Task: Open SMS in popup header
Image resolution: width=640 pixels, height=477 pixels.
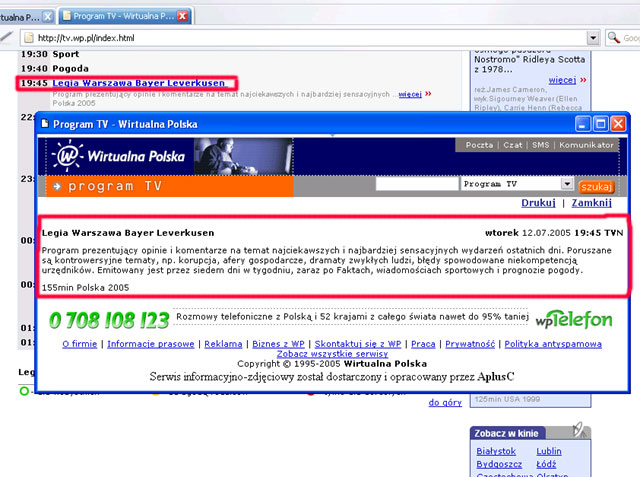Action: pos(540,145)
